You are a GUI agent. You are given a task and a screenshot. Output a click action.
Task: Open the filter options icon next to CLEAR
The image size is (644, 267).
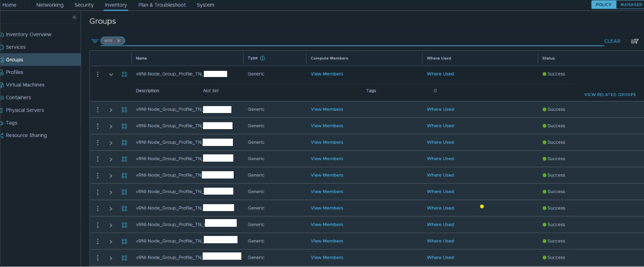(634, 41)
